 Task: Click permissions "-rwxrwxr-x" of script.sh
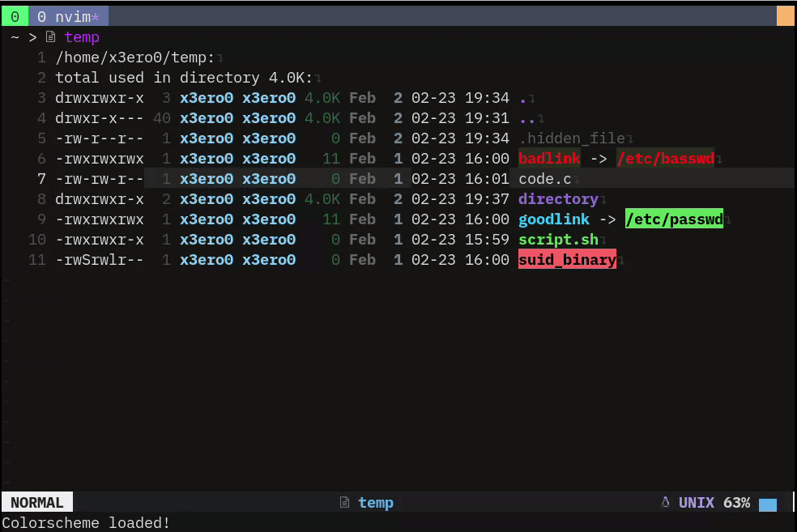100,240
